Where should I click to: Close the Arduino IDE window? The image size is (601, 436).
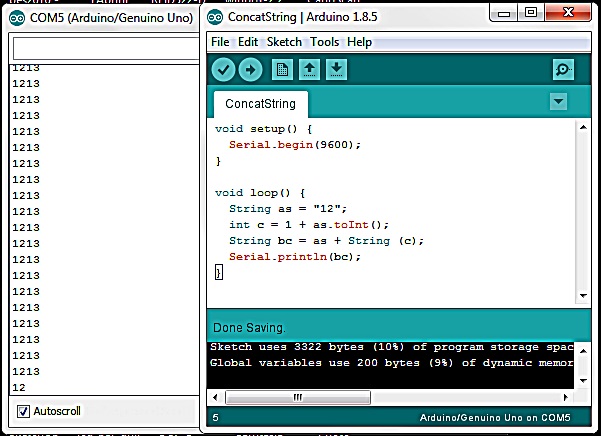tap(568, 13)
